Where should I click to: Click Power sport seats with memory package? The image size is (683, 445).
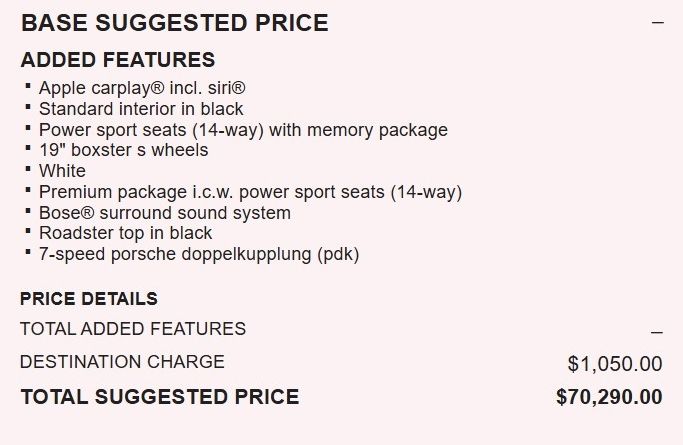tap(243, 130)
